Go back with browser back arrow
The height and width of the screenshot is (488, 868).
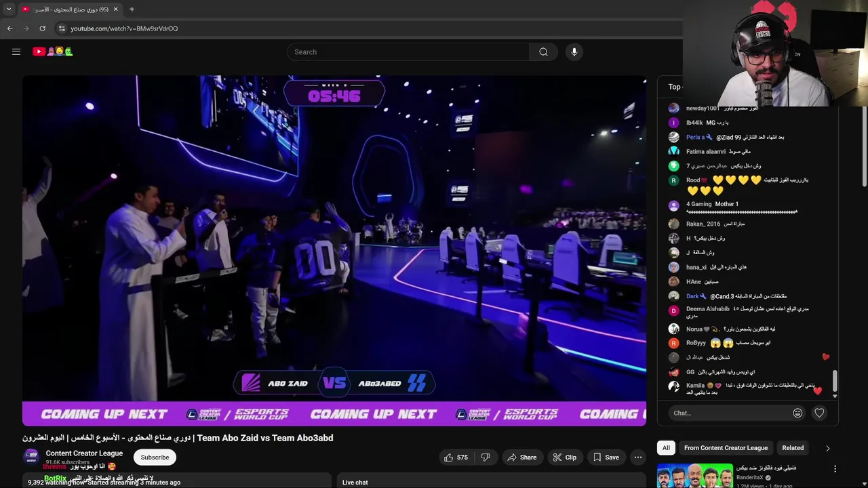(x=10, y=28)
